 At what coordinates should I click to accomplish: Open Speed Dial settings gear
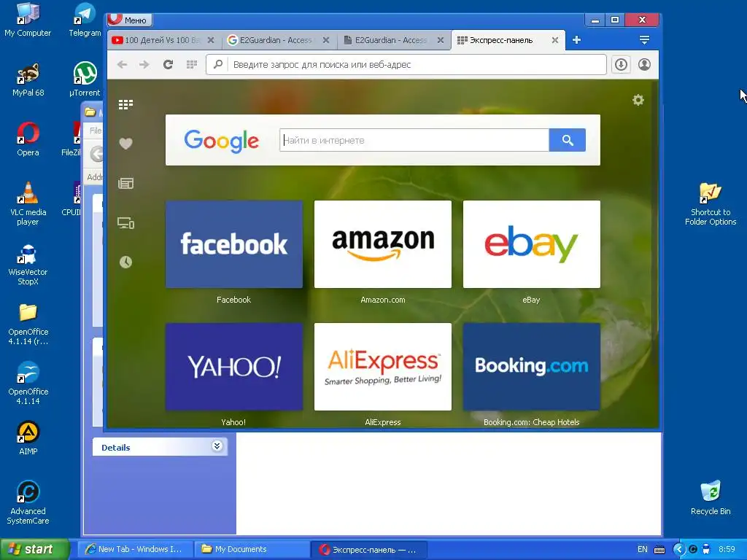coord(638,100)
